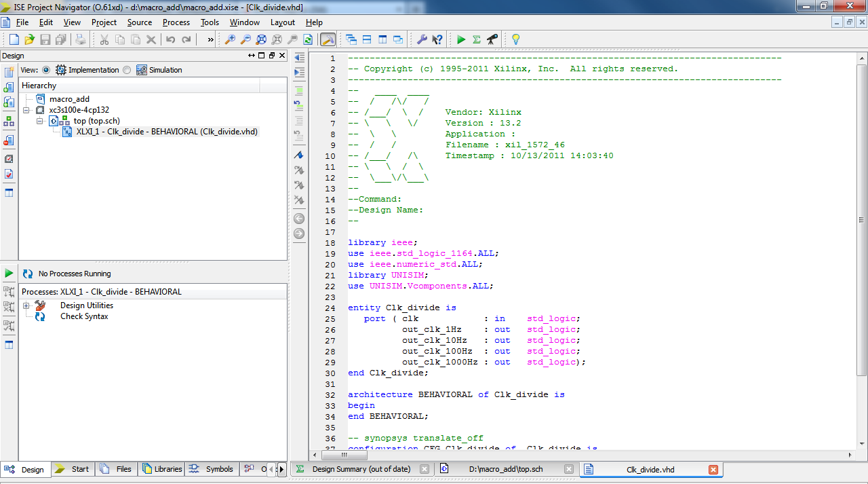Create a new file with toolbar icon
Viewport: 868px width, 484px height.
pos(14,39)
